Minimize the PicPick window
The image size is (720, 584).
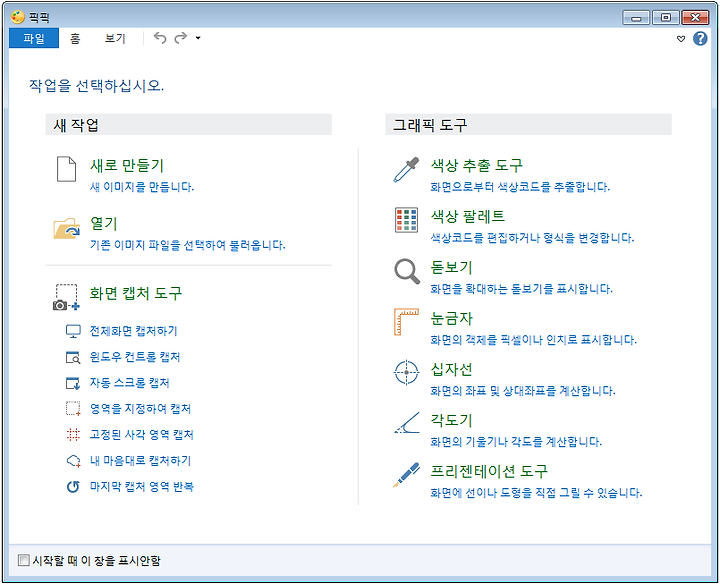[636, 17]
